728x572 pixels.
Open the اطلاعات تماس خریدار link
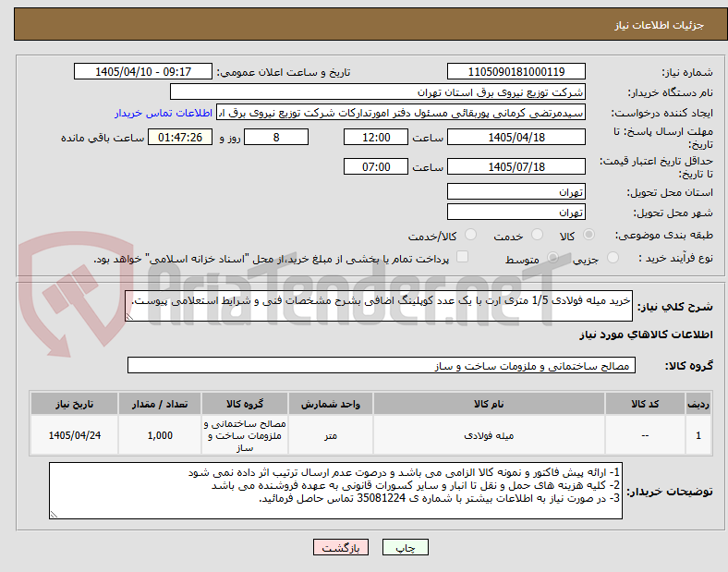pyautogui.click(x=164, y=113)
